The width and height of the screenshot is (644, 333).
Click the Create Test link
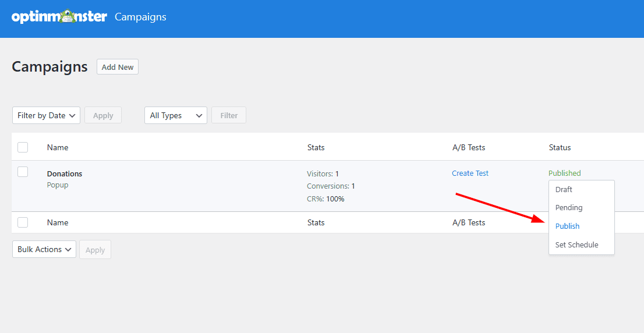[470, 173]
